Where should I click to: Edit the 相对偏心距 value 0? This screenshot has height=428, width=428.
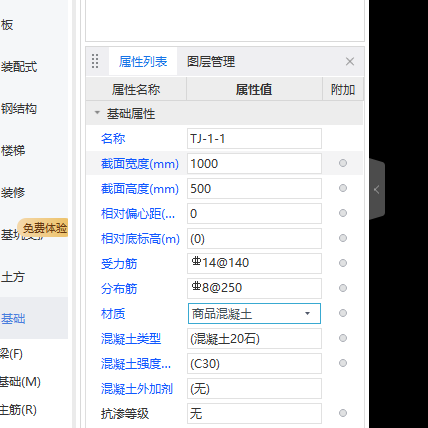[x=254, y=213]
